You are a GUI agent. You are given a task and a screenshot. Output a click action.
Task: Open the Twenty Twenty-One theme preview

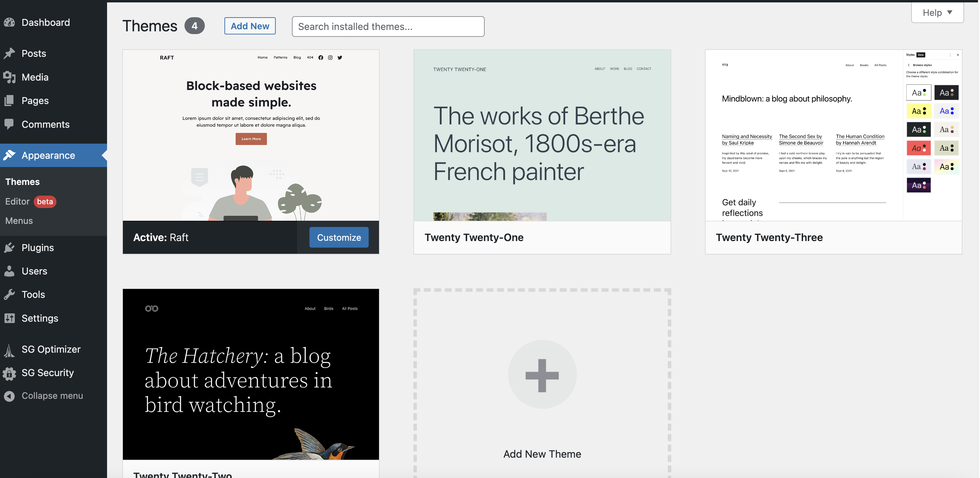[542, 135]
